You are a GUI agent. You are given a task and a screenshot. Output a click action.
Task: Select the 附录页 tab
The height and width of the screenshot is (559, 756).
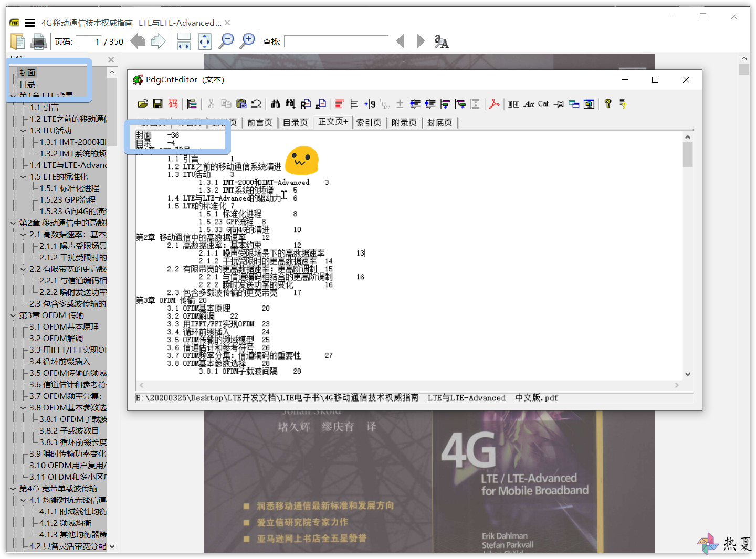point(404,123)
